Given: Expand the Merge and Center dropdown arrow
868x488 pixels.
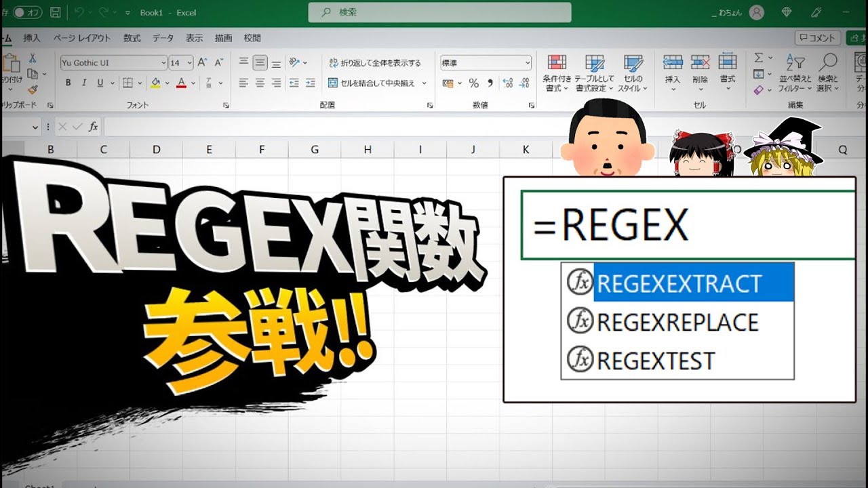Looking at the screenshot, I should point(425,83).
